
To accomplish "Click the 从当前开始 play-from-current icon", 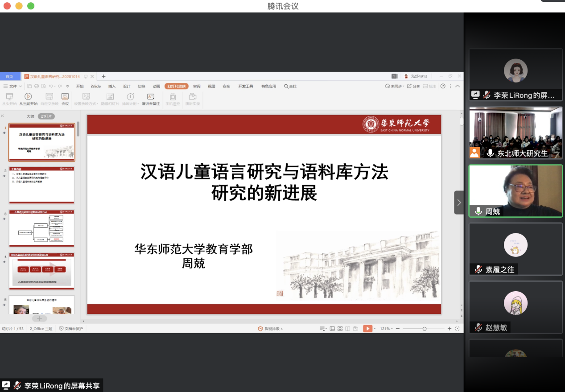I will [28, 96].
